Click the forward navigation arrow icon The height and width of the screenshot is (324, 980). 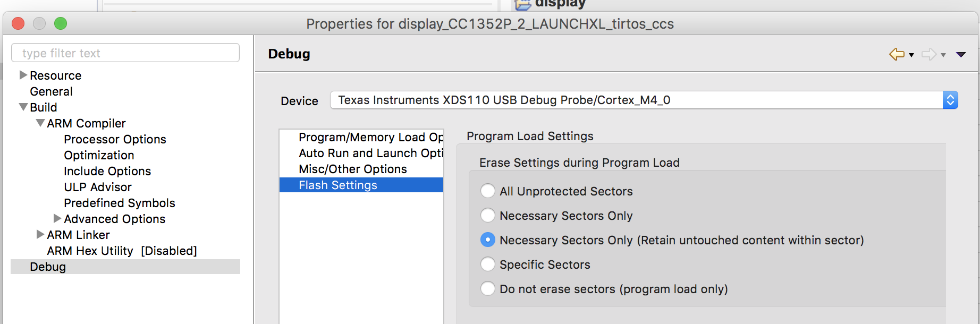coord(929,54)
